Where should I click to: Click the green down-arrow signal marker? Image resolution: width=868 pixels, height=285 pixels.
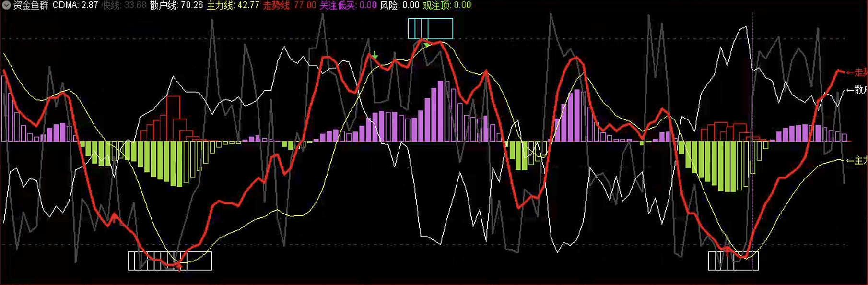[x=375, y=55]
